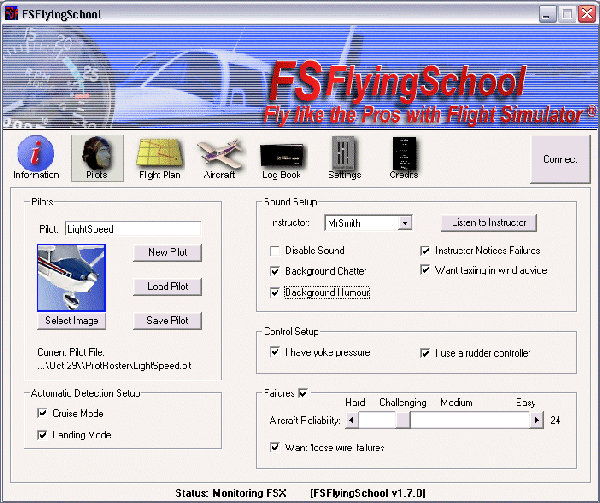Toggle Background Chatter checkbox
Image resolution: width=600 pixels, height=503 pixels.
click(x=275, y=272)
